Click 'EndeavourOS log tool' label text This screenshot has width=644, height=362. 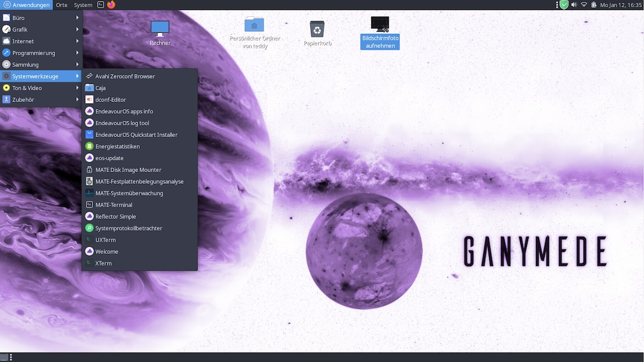click(x=123, y=123)
